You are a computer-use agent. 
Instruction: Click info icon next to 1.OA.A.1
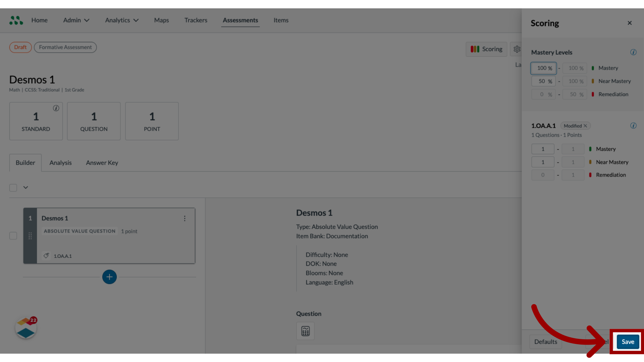point(633,125)
